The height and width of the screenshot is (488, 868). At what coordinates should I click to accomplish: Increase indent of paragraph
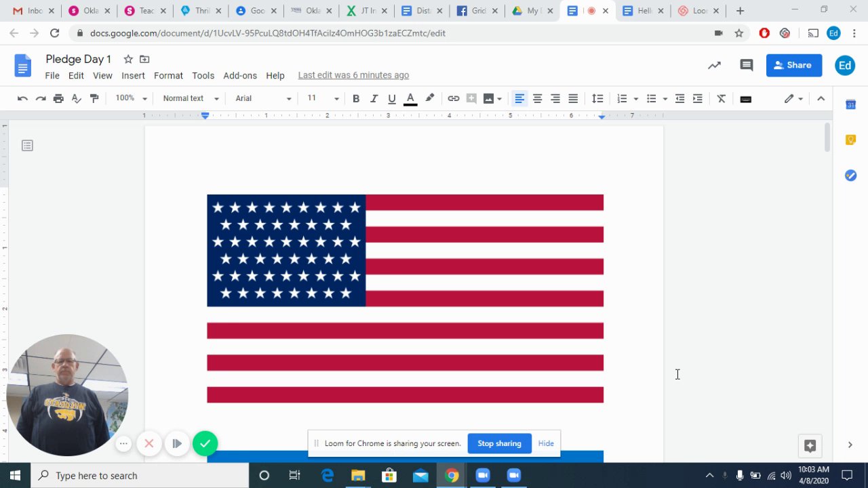click(x=697, y=98)
